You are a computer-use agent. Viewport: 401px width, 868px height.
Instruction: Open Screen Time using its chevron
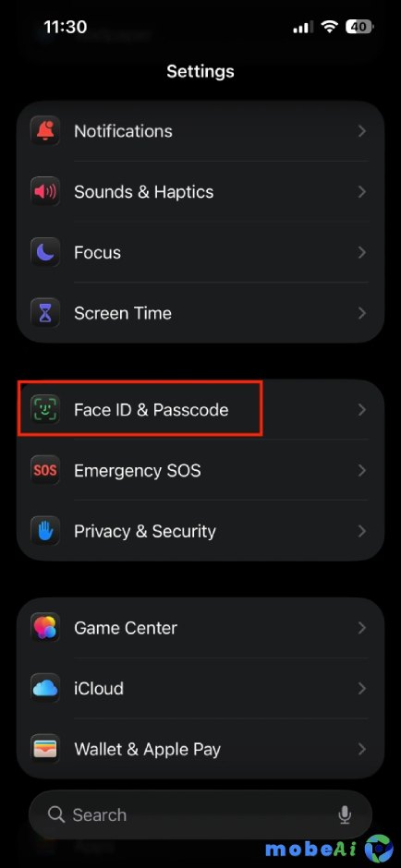tap(361, 313)
